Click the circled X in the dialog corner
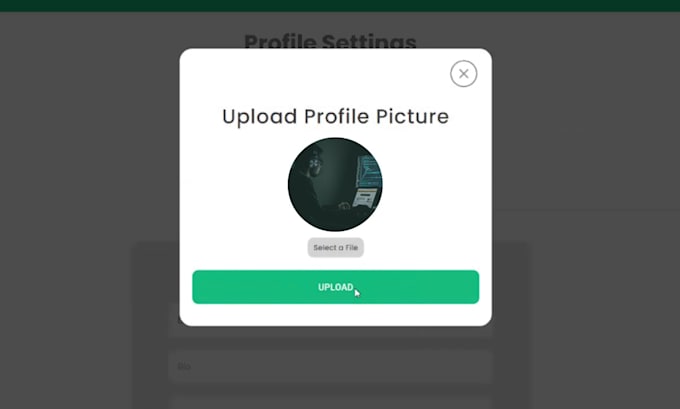 coord(464,74)
